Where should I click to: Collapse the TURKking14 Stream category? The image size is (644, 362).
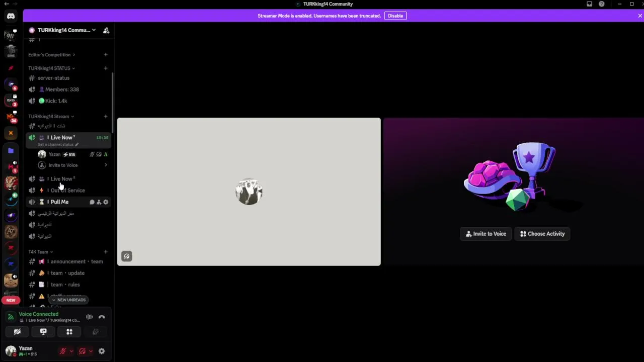[x=51, y=117]
